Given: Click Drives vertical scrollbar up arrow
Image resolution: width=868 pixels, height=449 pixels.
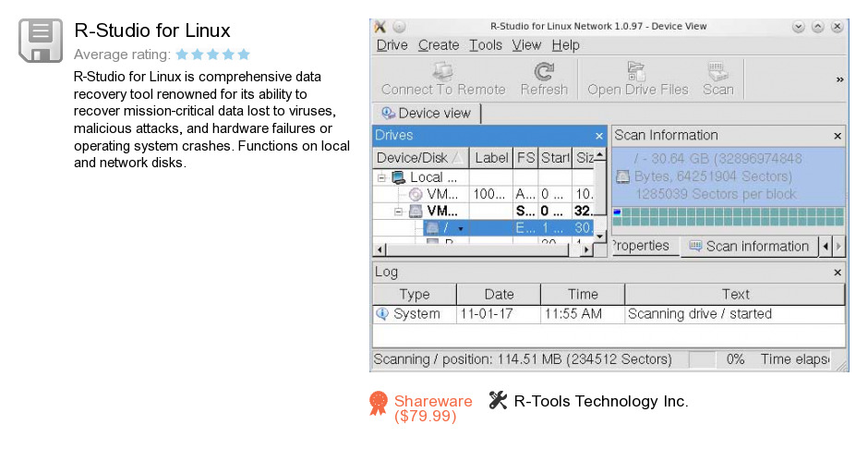Looking at the screenshot, I should [x=600, y=155].
